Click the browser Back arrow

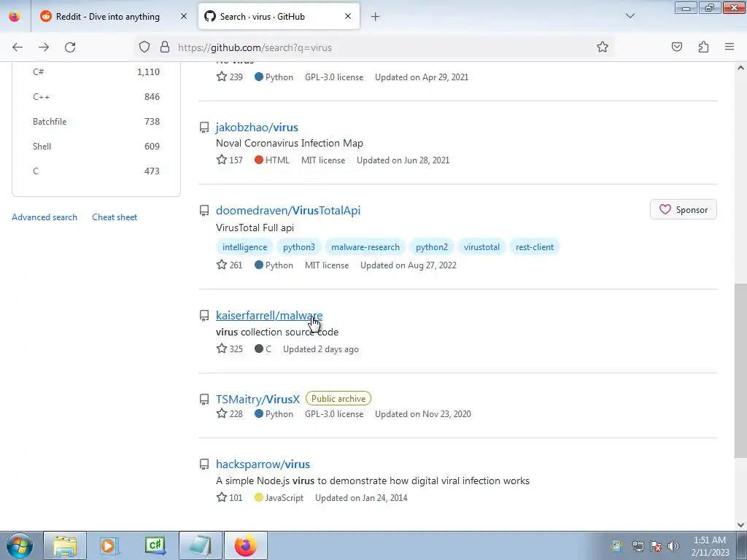(18, 47)
